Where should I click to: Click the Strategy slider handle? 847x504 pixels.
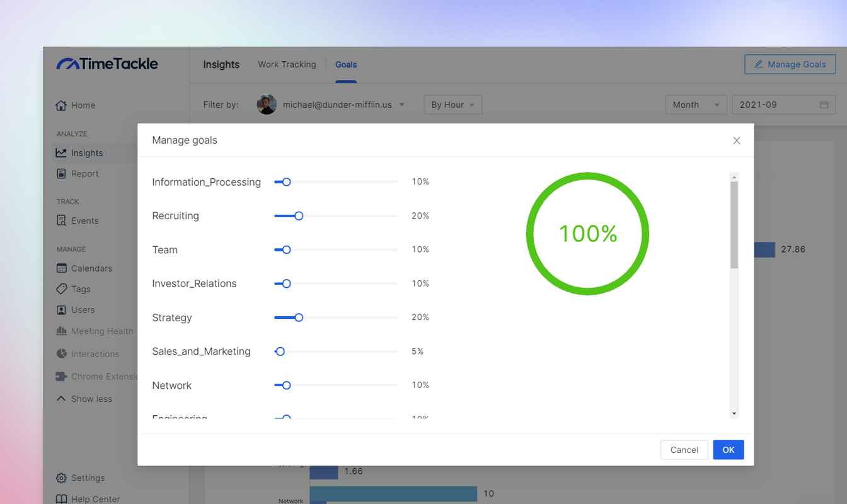[x=299, y=318]
